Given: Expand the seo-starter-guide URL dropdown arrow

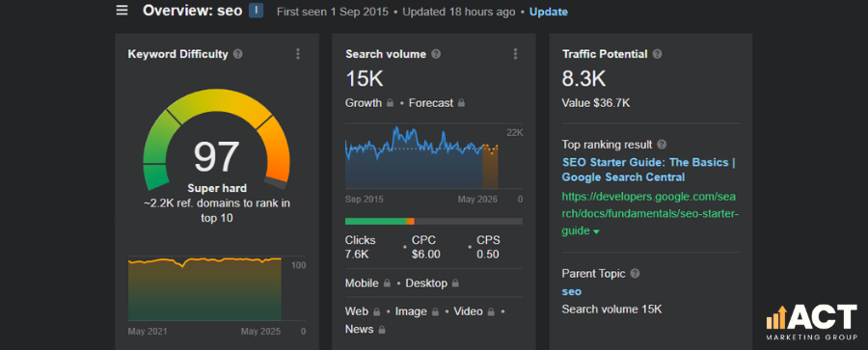Looking at the screenshot, I should click(x=596, y=232).
